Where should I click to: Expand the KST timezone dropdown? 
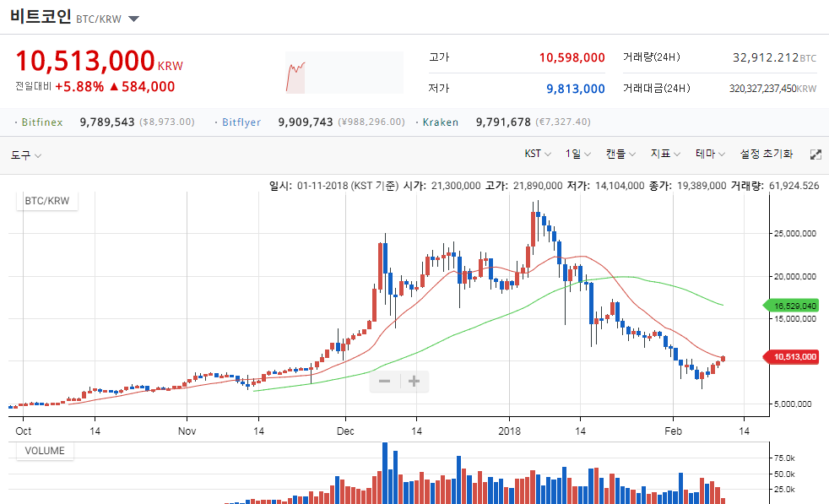click(538, 154)
